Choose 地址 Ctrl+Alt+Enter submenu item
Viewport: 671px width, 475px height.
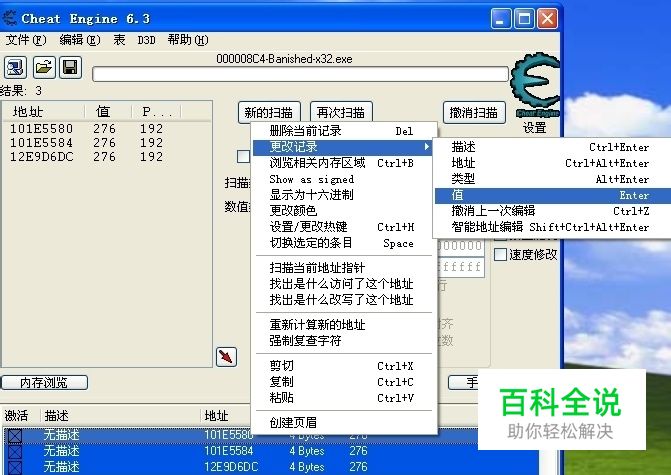[x=552, y=163]
